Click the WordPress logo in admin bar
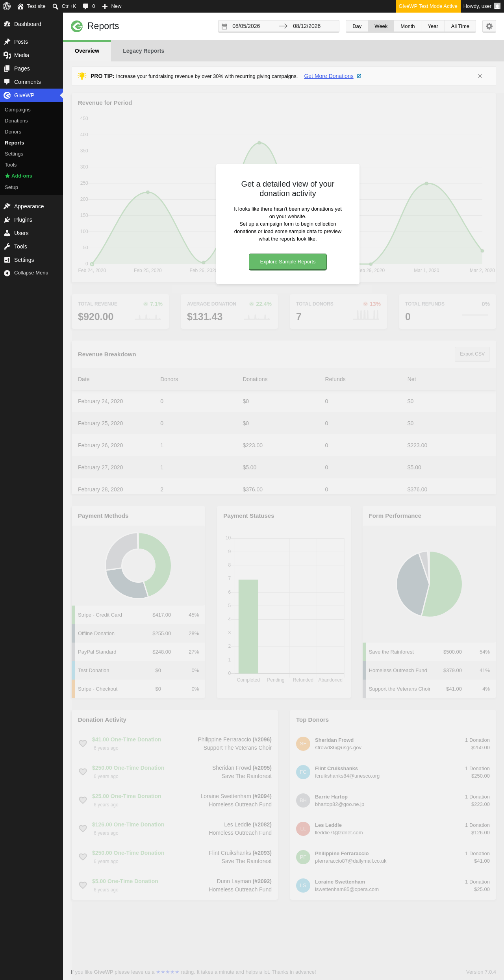 (x=7, y=6)
